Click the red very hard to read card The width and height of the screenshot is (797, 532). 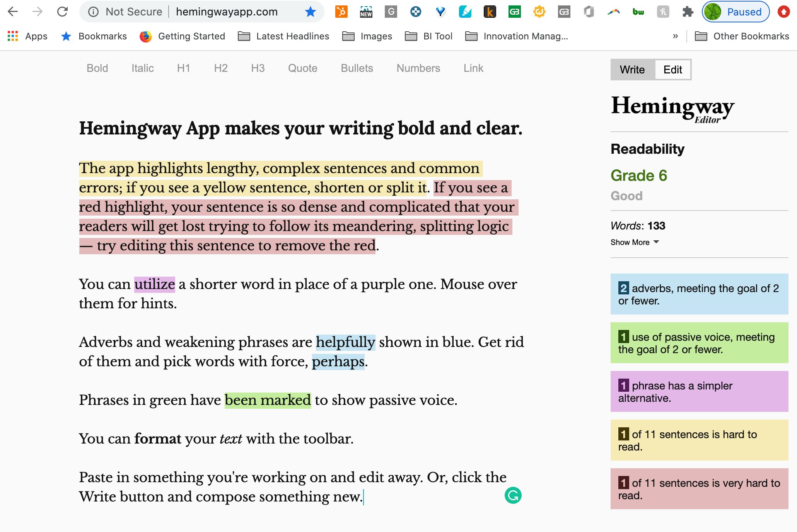coord(699,489)
